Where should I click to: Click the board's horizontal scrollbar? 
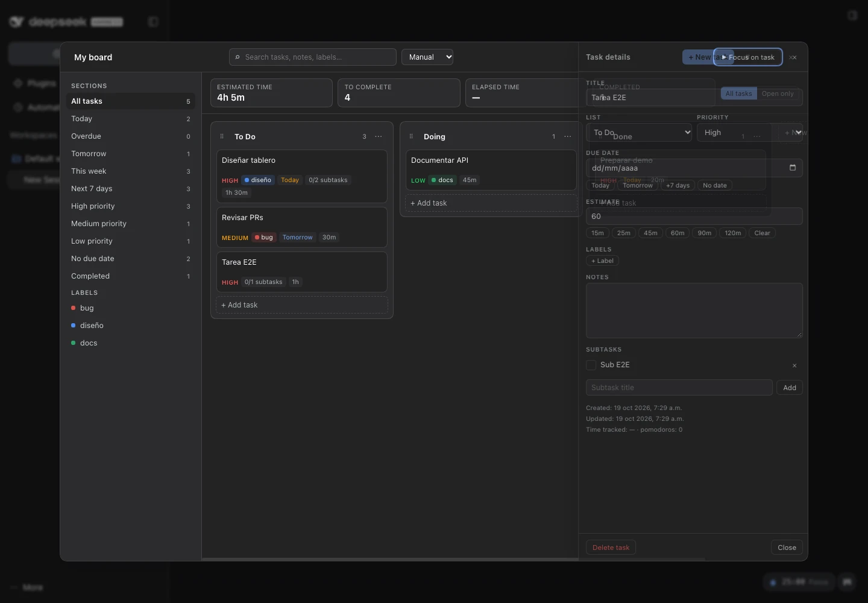click(x=453, y=559)
